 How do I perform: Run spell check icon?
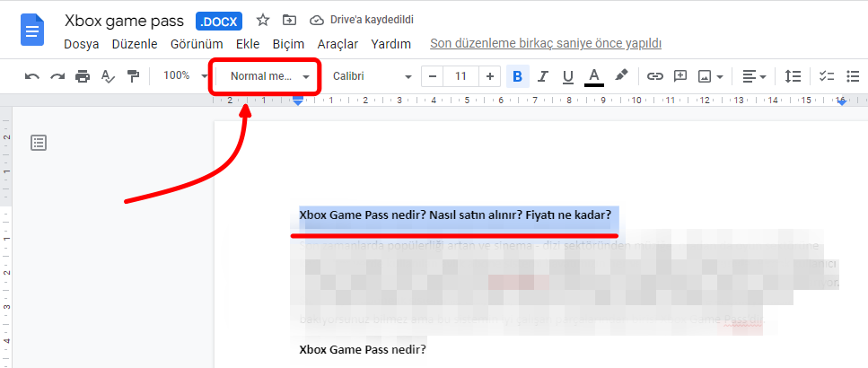108,76
